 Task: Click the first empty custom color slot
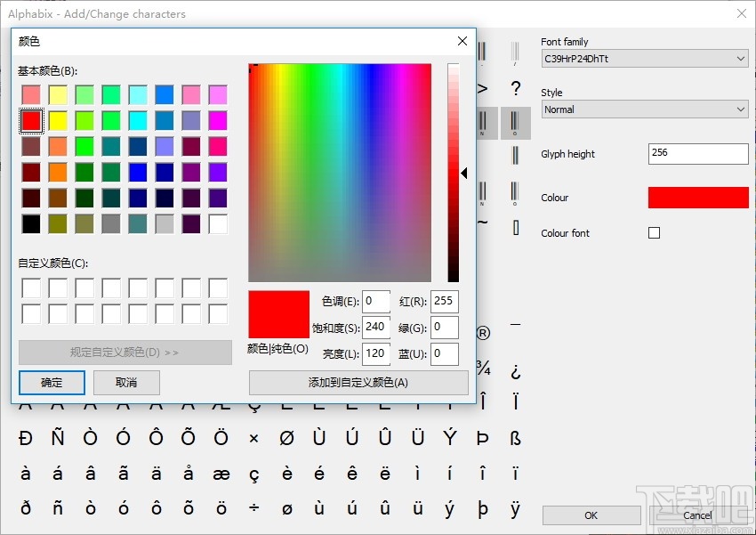point(31,288)
